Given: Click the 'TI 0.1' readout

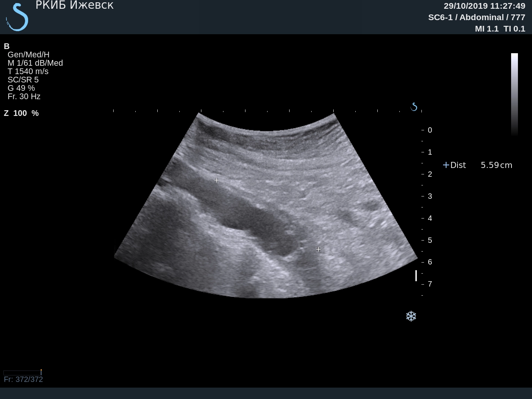Looking at the screenshot, I should coord(514,28).
